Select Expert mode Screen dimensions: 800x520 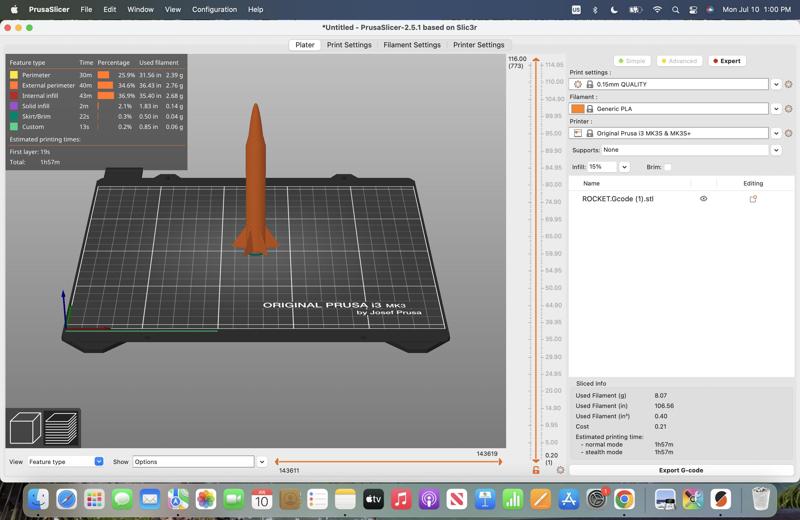click(727, 61)
